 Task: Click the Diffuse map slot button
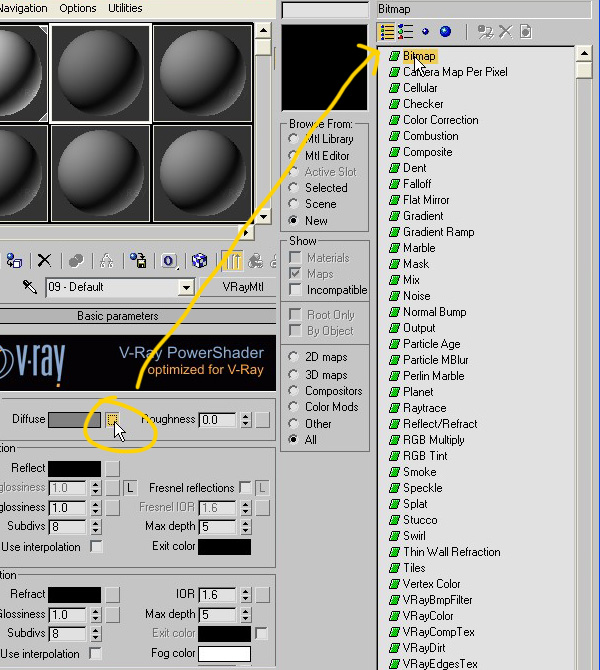pyautogui.click(x=113, y=420)
